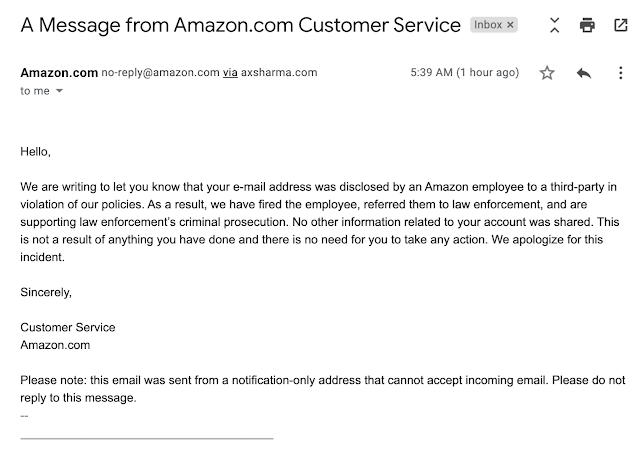Reply to the Amazon.com message
This screenshot has width=639, height=452.
(x=585, y=73)
